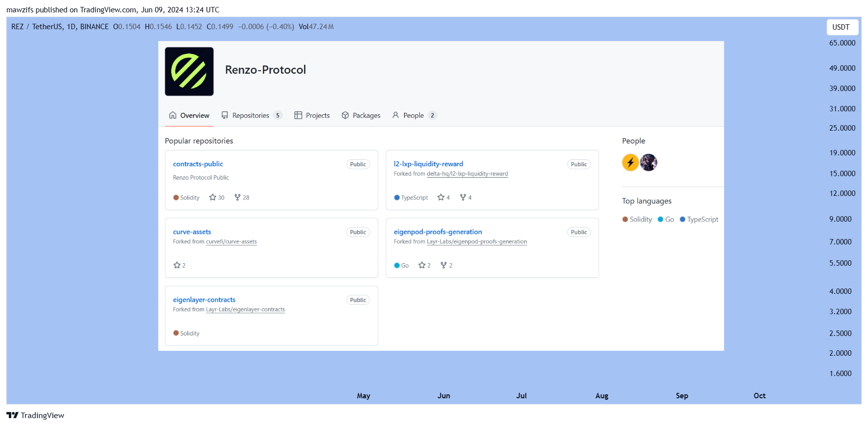Click the Go color dot on eigenpod-proofs-generation
This screenshot has height=426, width=868.
click(397, 265)
